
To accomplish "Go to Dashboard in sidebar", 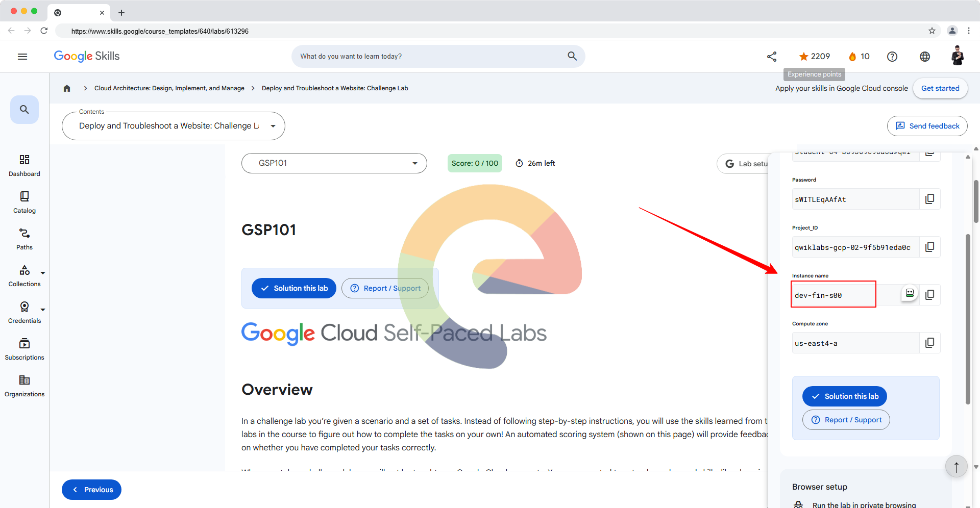I will coord(24,166).
